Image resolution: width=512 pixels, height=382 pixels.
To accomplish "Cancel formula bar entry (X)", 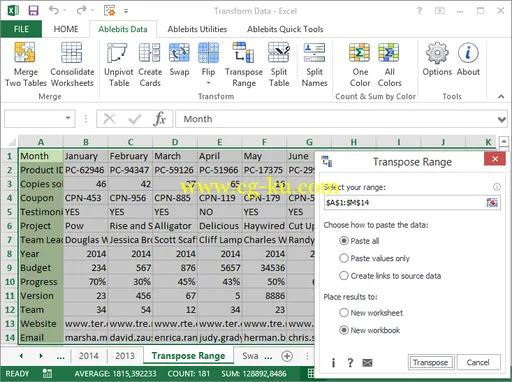I will 109,119.
